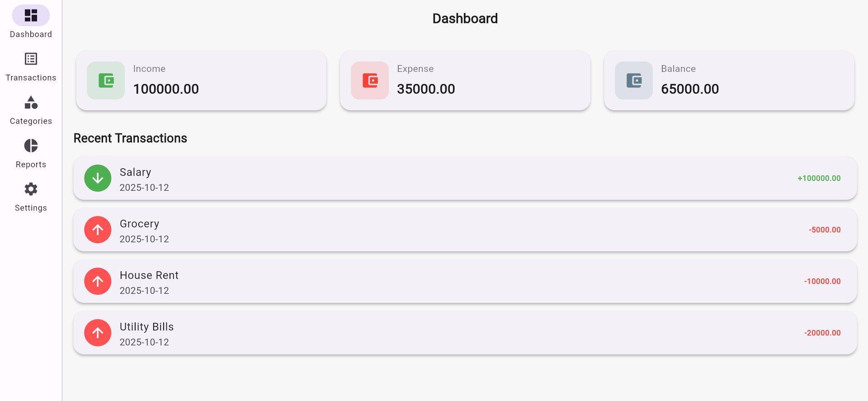868x401 pixels.
Task: Select the Utility Bills transaction entry
Action: (x=465, y=333)
